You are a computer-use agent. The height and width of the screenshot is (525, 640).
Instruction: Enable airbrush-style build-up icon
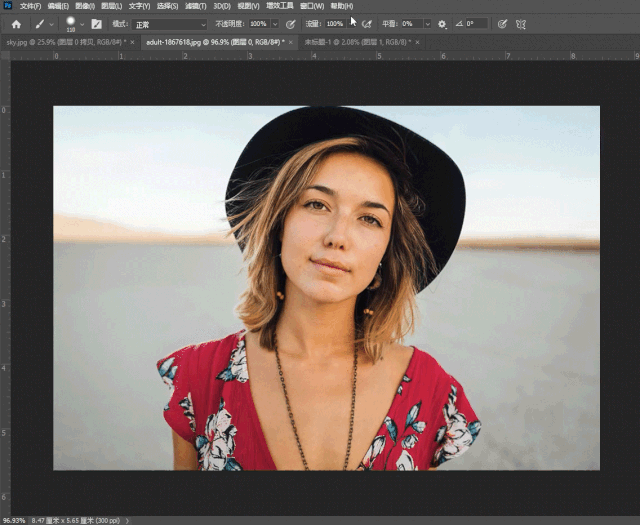[367, 24]
